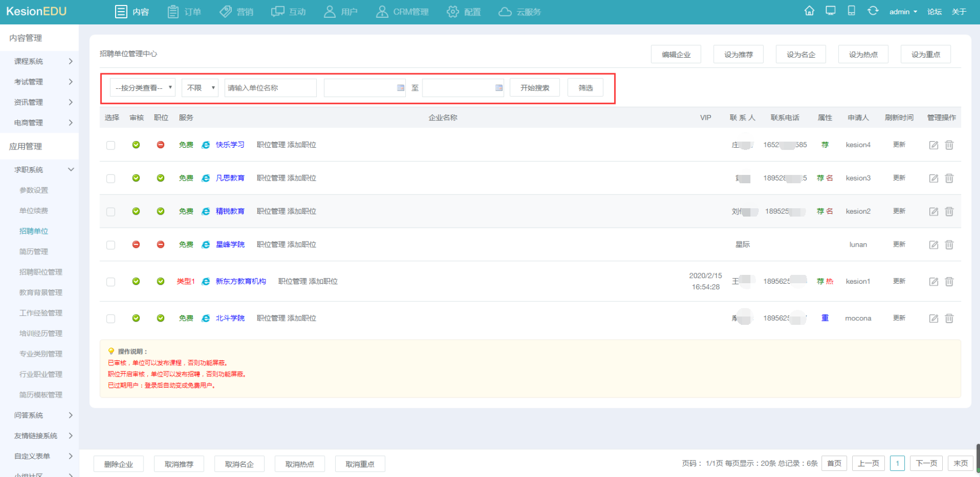Select the checkbox for 新东方教育机构 row
The image size is (980, 477).
111,282
